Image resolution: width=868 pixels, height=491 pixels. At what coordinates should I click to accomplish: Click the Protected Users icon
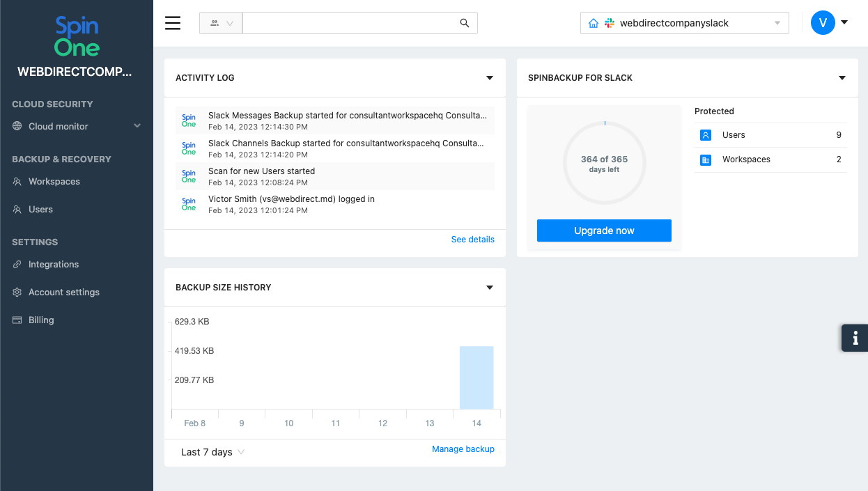(x=705, y=135)
